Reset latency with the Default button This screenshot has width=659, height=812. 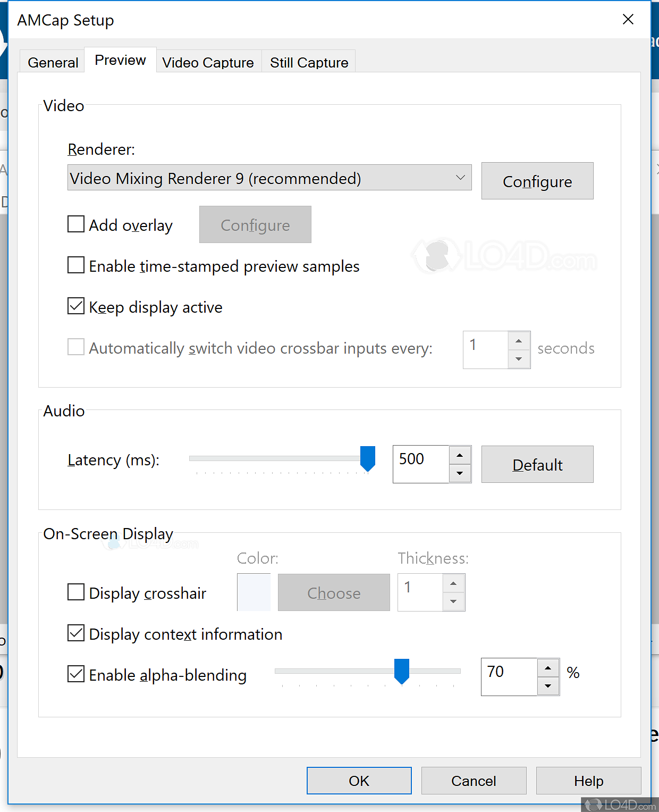537,465
